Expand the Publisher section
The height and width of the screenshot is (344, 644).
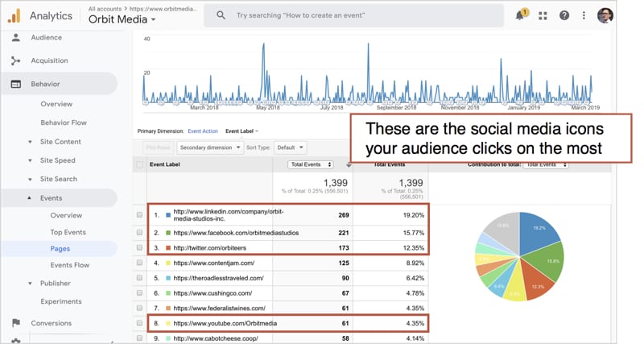(30, 283)
